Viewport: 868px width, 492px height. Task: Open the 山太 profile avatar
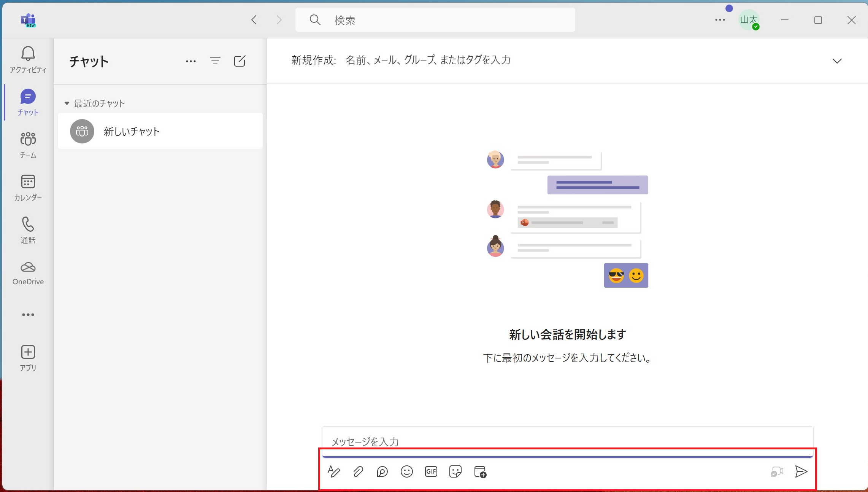[x=749, y=20]
